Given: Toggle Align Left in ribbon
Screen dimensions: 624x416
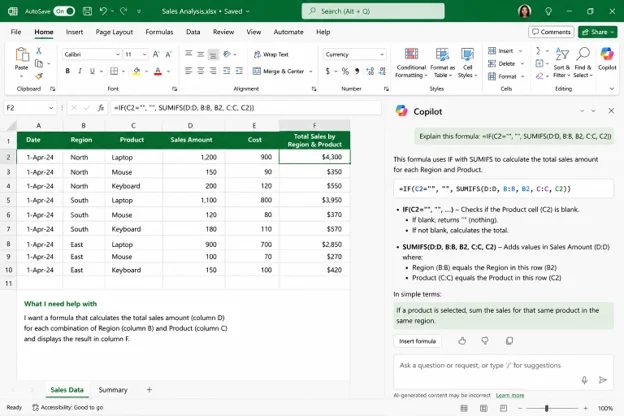Looking at the screenshot, I should [x=189, y=71].
